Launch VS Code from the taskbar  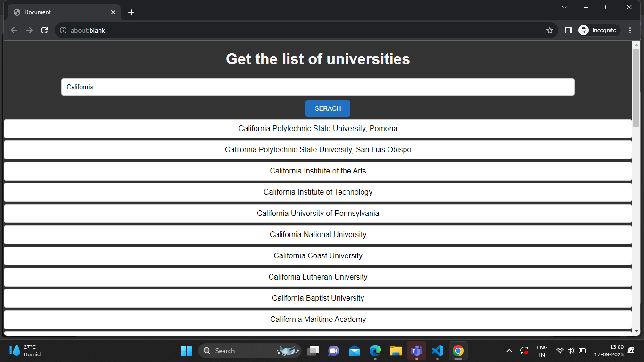click(x=437, y=351)
